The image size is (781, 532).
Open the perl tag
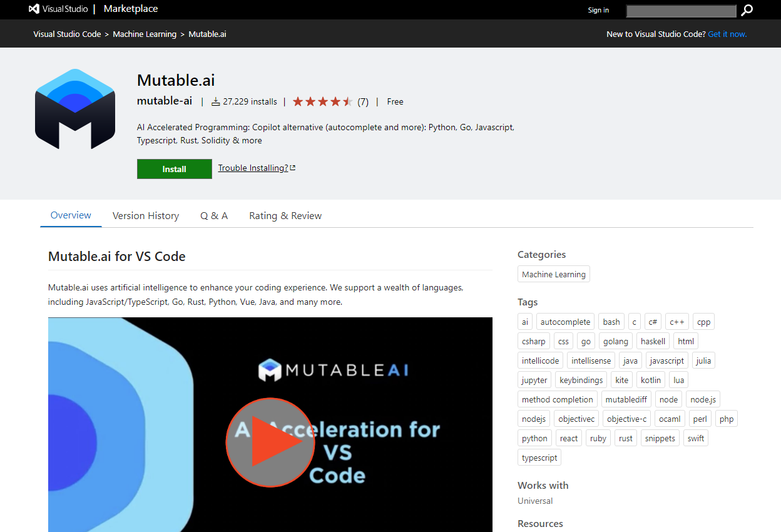click(700, 419)
